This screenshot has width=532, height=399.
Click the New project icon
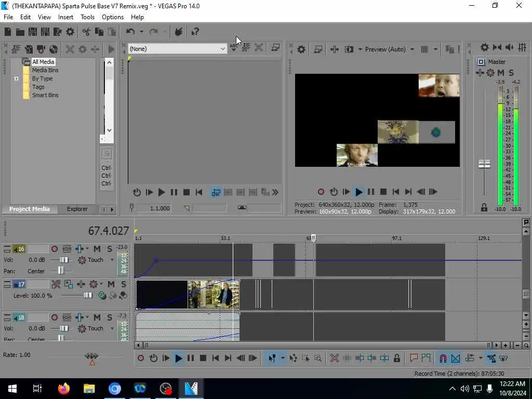point(8,32)
